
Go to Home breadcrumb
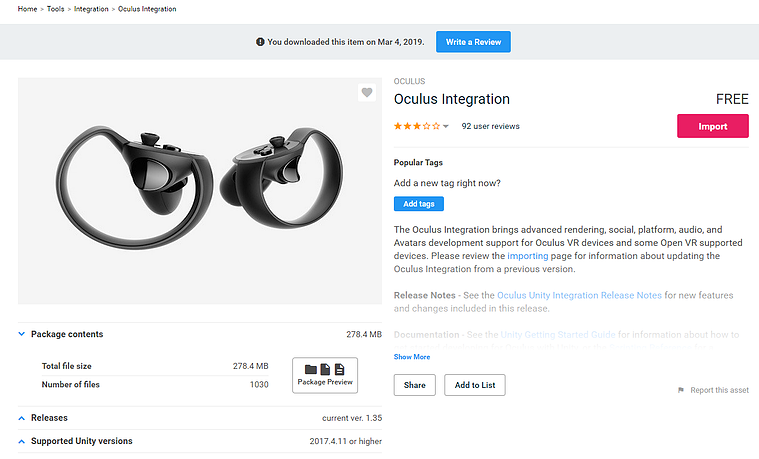coord(27,9)
